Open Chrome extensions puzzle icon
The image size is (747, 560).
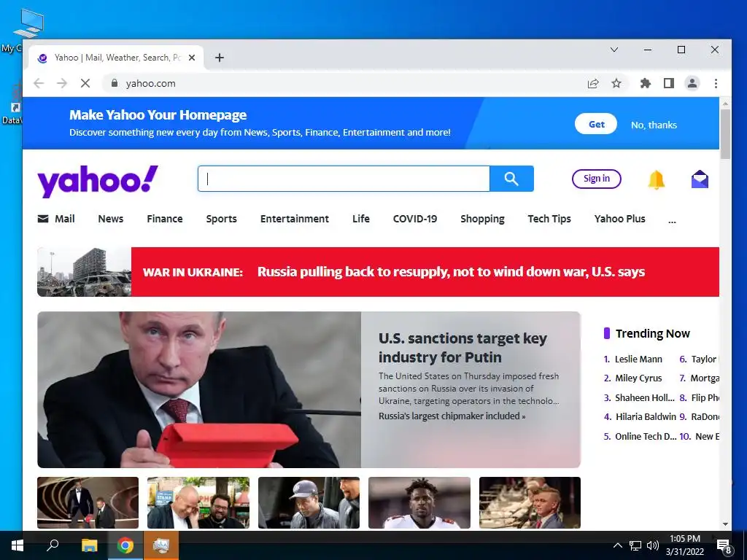tap(645, 83)
